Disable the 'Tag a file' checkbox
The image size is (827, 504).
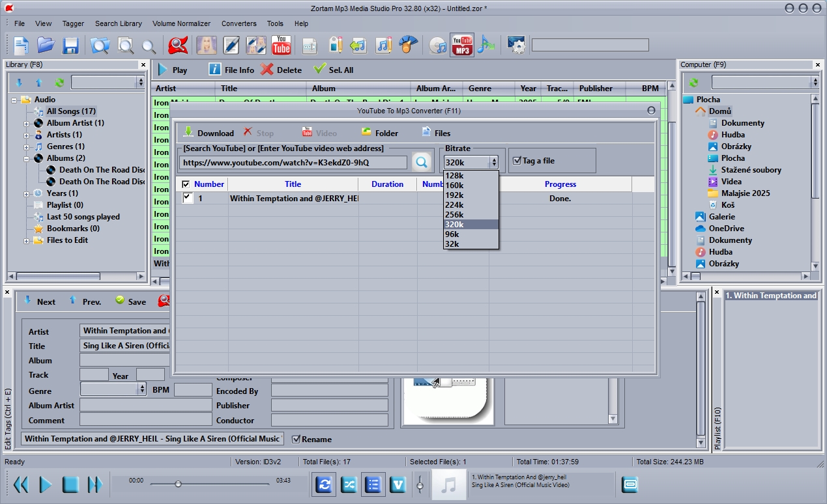[x=517, y=161]
